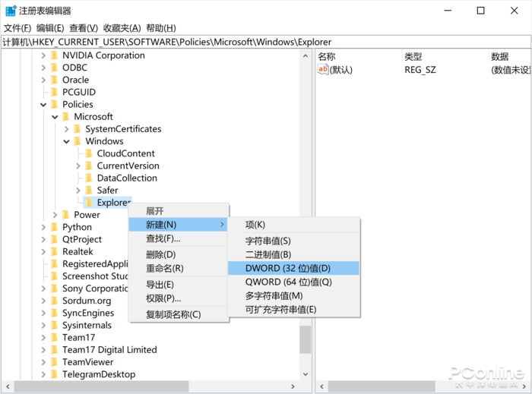
Task: Click the tree pane vertical scrollbar thumb
Action: (x=306, y=340)
